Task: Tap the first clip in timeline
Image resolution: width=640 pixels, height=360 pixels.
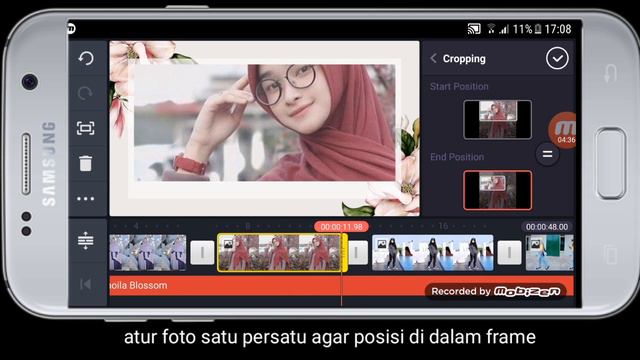Action: [x=148, y=253]
